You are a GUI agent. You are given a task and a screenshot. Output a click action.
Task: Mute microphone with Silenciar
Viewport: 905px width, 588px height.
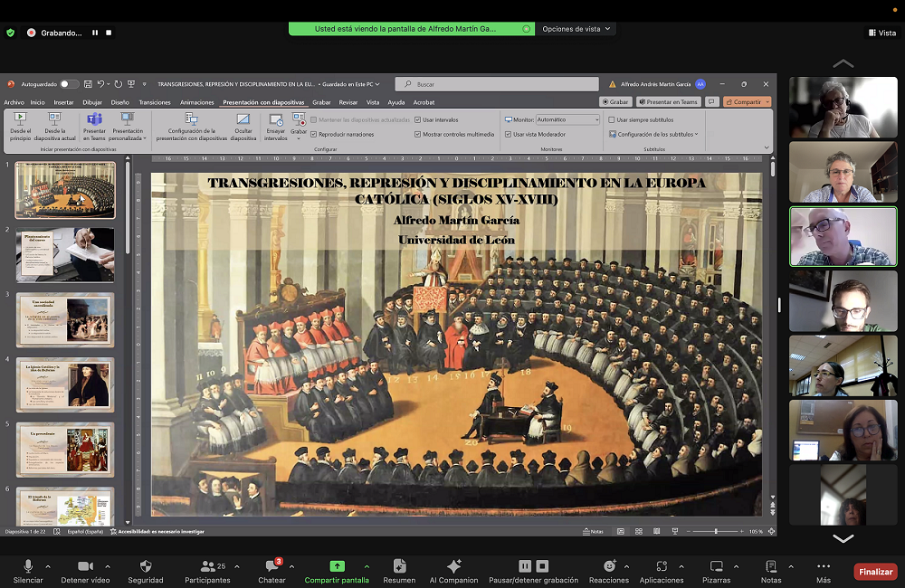pyautogui.click(x=28, y=572)
